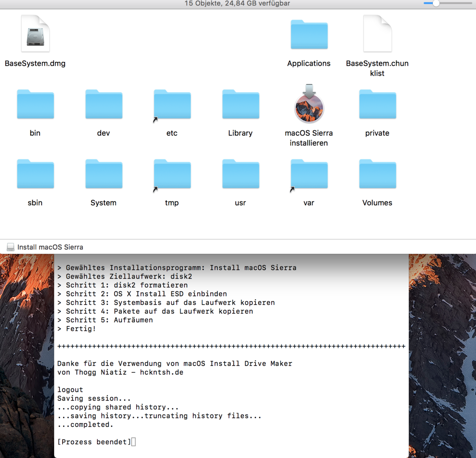Screen dimensions: 476x458
Task: Adjust the icon size slider
Action: pyautogui.click(x=436, y=3)
